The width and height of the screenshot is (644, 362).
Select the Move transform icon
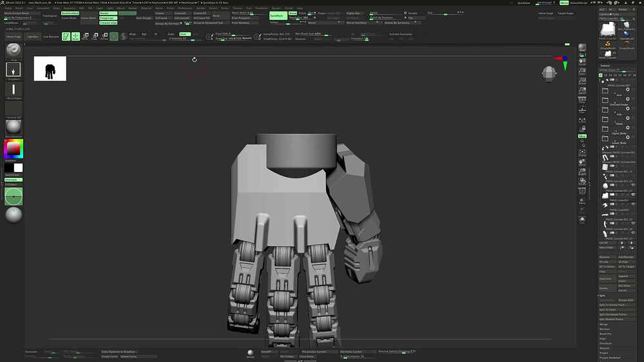(x=85, y=37)
